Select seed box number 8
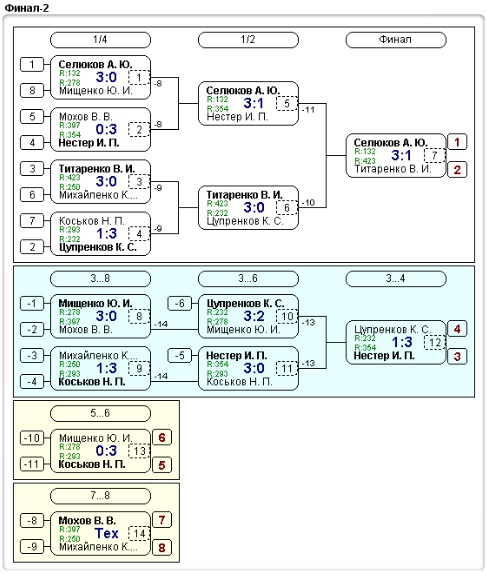This screenshot has width=486, height=574. (x=32, y=90)
